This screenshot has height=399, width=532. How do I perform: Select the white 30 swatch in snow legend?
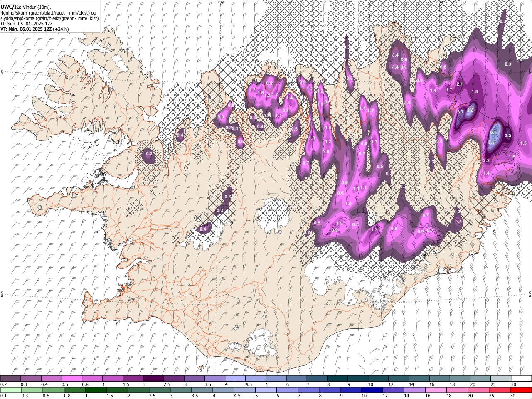[x=521, y=379]
